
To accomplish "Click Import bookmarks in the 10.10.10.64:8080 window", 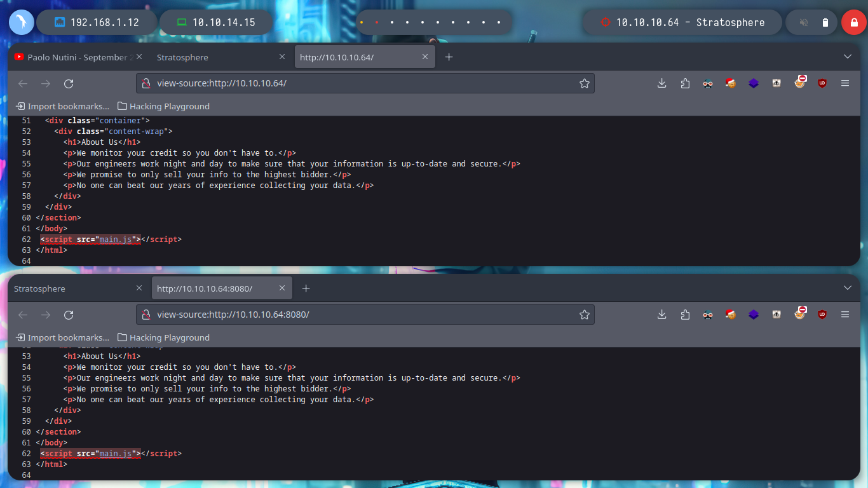I will point(62,337).
